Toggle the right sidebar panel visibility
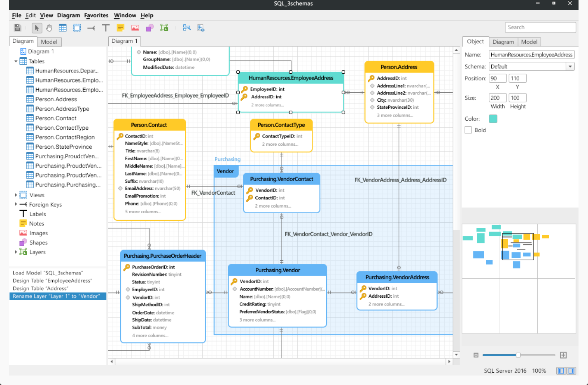Screen dimensions: 588x385 (572, 371)
